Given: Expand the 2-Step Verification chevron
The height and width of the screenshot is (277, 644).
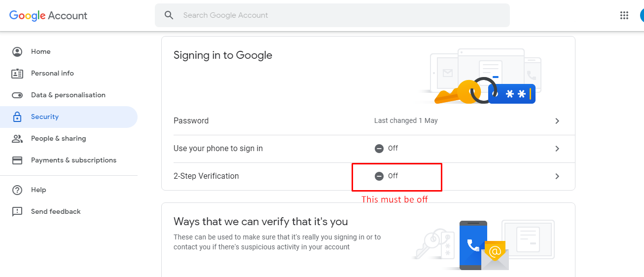Looking at the screenshot, I should tap(557, 176).
